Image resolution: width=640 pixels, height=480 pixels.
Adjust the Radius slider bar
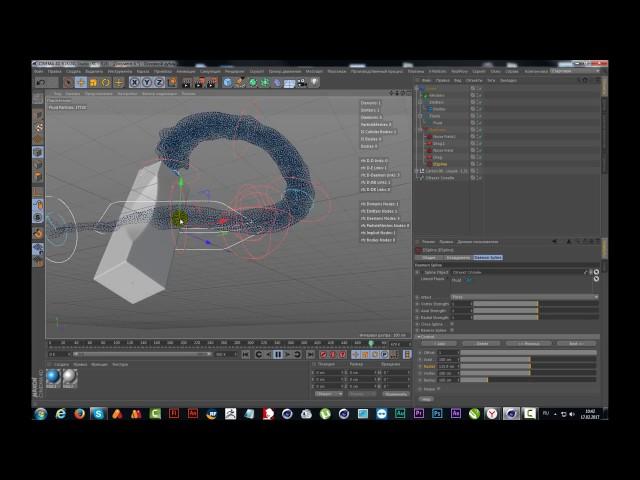pyautogui.click(x=529, y=380)
